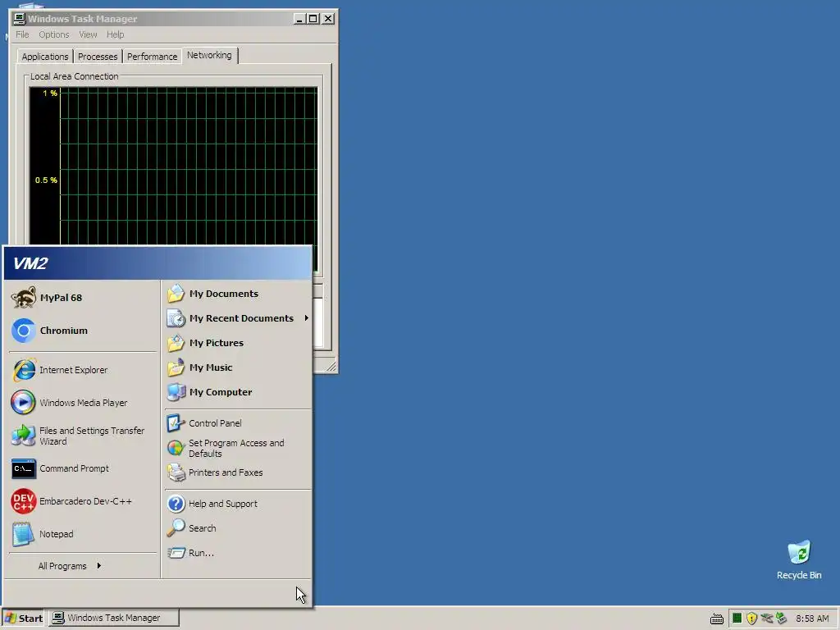Open Chromium from the Start menu

point(83,331)
